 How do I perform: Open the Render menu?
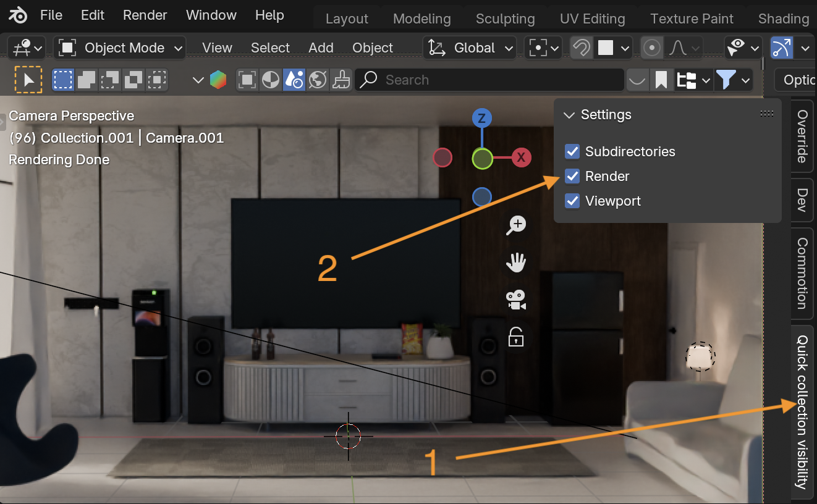click(145, 15)
